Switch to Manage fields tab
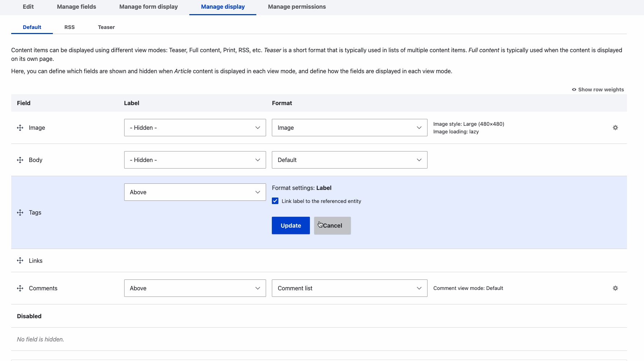644x361 pixels. [x=76, y=7]
